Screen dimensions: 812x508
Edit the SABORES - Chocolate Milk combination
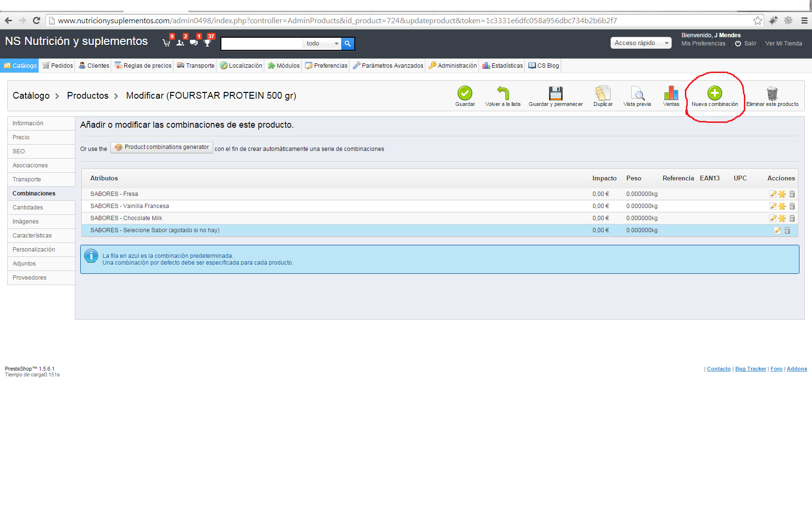(773, 218)
